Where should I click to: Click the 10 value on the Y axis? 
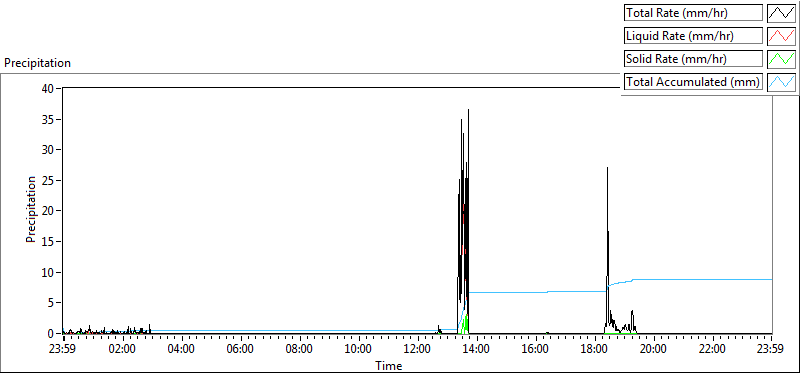point(48,272)
